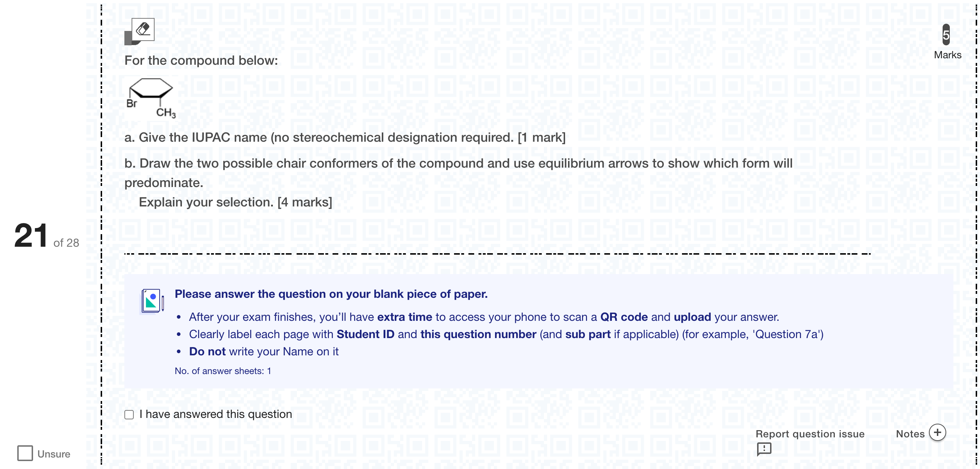Click the 'No. of answer sheets: 1' text

pos(223,371)
